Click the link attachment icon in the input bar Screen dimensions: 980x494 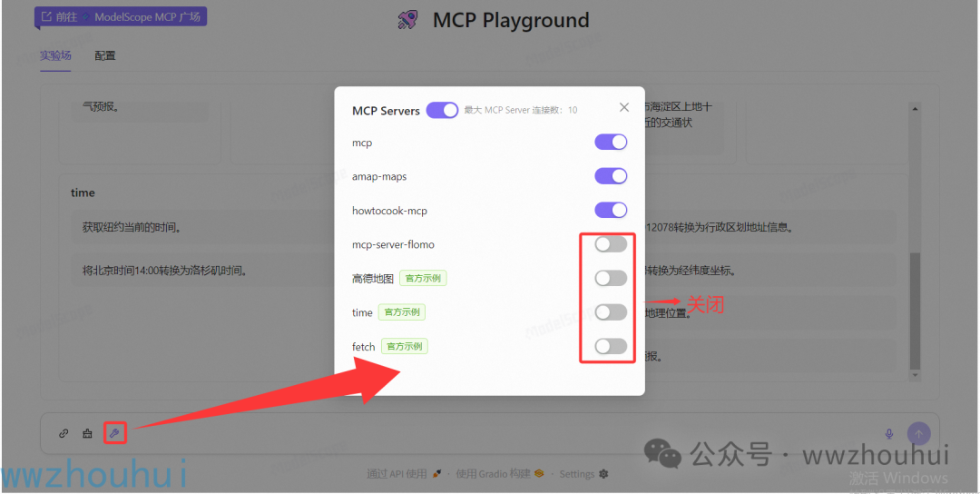click(x=64, y=433)
